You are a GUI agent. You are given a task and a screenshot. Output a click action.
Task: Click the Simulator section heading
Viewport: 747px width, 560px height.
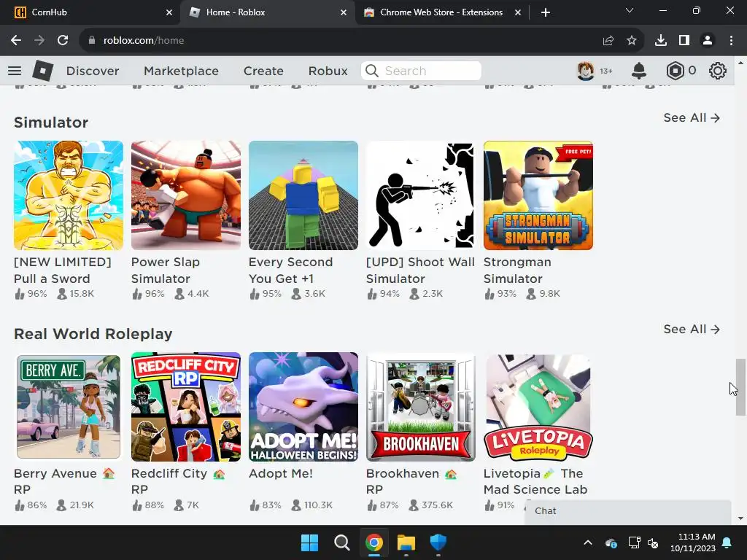[x=51, y=122]
